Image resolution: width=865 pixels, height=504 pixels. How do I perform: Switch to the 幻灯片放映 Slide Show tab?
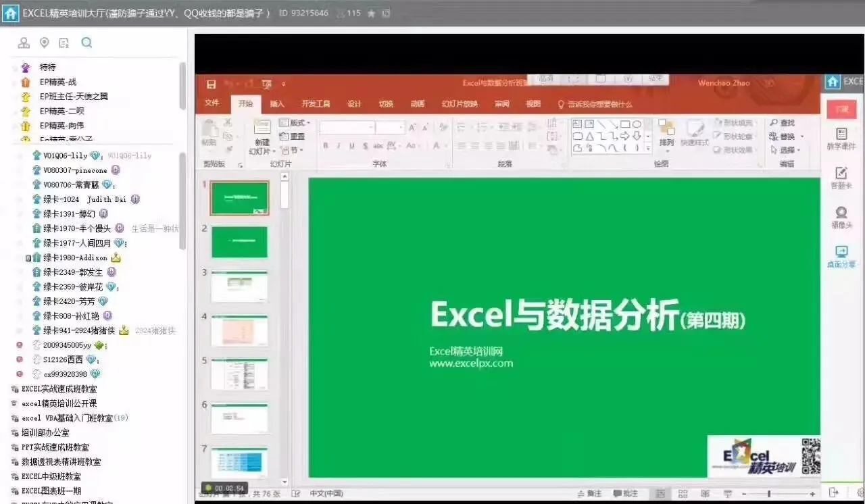pos(460,104)
